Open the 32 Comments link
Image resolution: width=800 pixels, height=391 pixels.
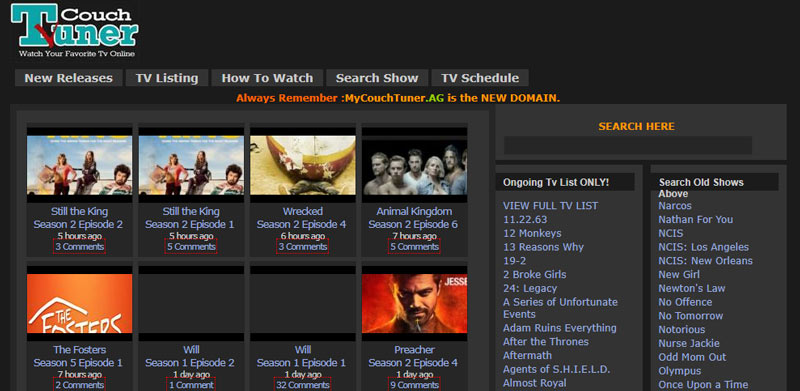(303, 385)
